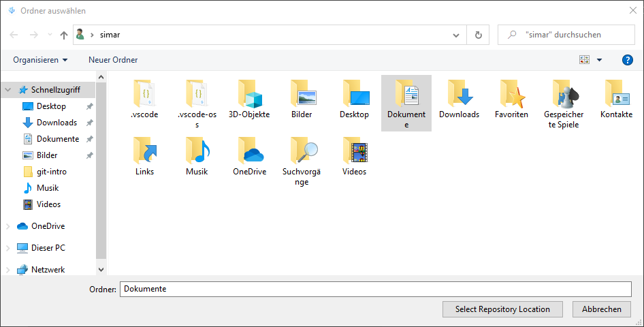This screenshot has width=644, height=327.
Task: Open address bar history dropdown
Action: point(456,35)
